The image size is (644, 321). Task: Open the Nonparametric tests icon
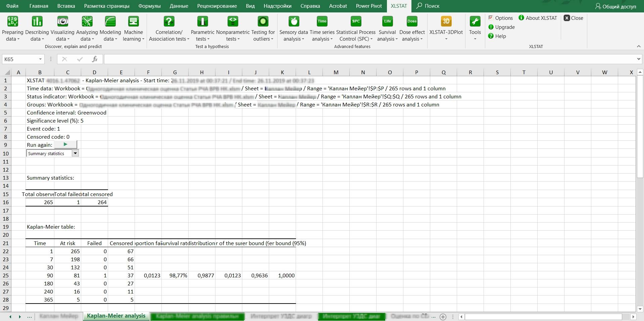click(x=233, y=21)
